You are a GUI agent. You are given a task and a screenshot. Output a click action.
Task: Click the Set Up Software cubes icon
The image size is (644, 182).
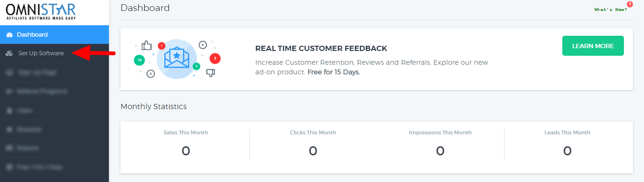point(10,53)
